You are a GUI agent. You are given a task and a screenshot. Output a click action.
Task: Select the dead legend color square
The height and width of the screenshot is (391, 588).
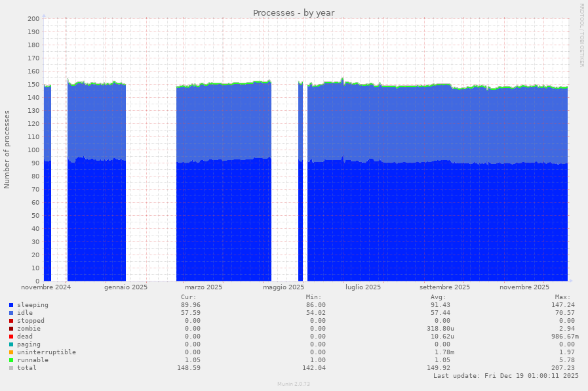11,337
